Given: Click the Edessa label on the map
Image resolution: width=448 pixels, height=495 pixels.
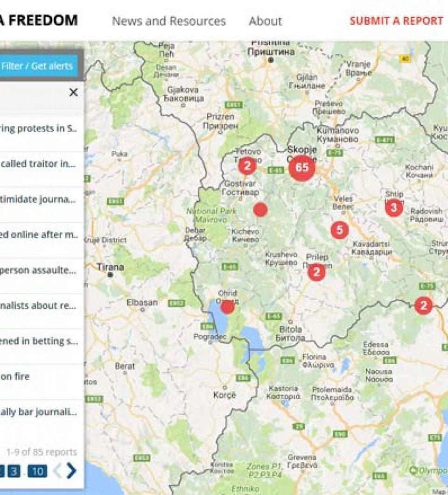Looking at the screenshot, I should click(376, 348).
